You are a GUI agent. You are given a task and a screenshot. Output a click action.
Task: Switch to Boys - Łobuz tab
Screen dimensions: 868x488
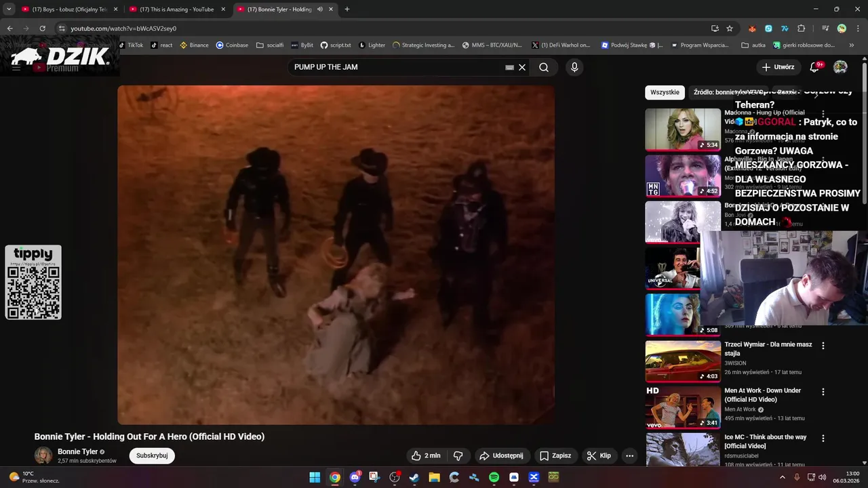click(x=69, y=9)
